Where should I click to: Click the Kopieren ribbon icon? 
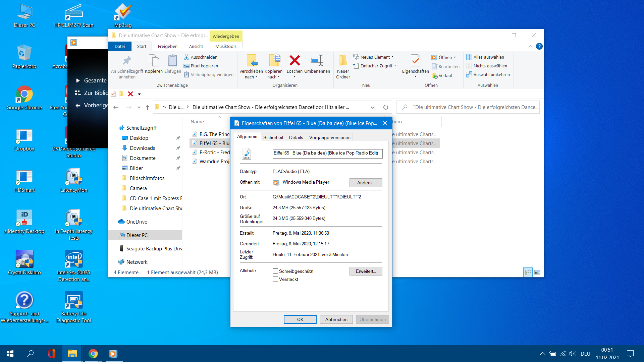point(154,64)
